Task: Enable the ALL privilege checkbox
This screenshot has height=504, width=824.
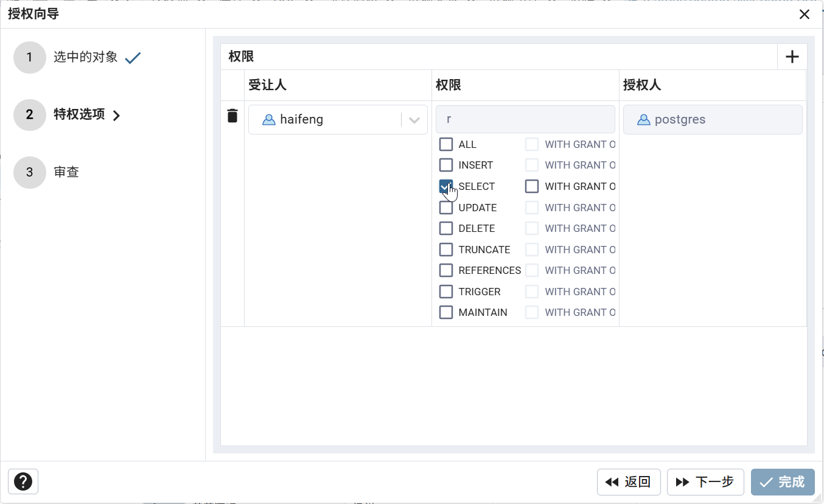Action: click(446, 144)
